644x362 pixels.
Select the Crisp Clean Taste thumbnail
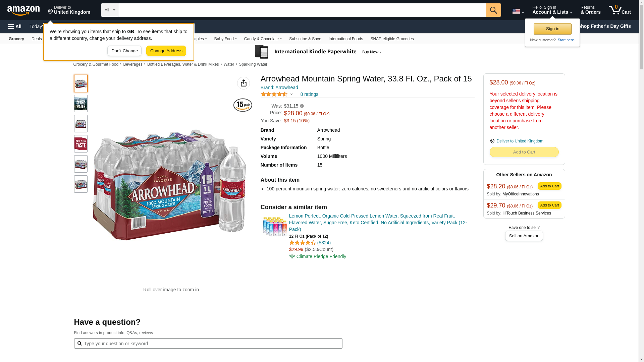click(x=81, y=144)
